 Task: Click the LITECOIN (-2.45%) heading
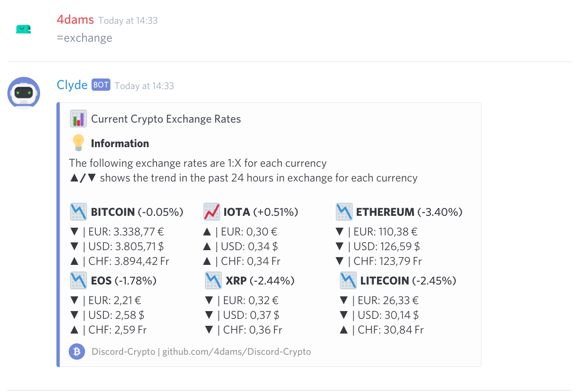[408, 280]
